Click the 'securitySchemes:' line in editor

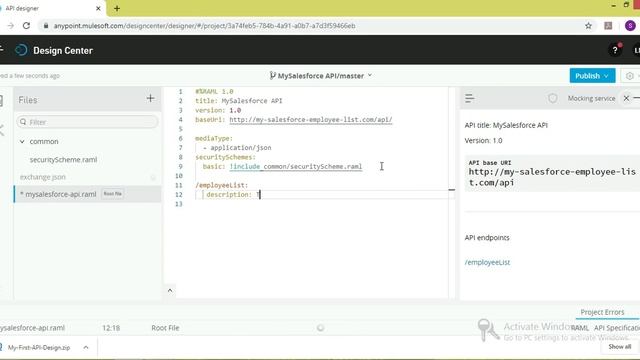(225, 157)
